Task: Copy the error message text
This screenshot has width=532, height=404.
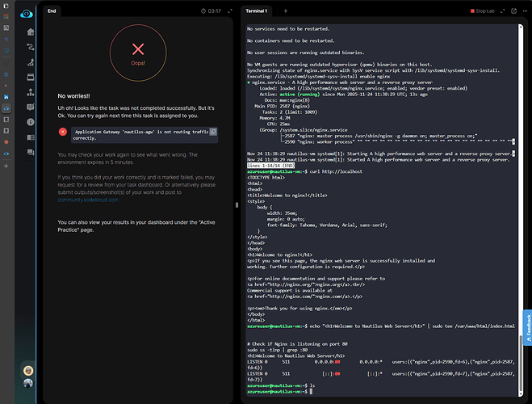Action: pyautogui.click(x=213, y=131)
